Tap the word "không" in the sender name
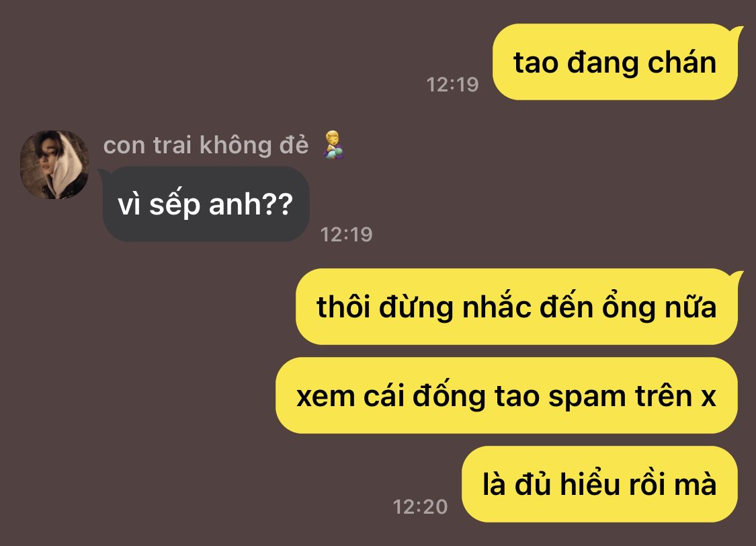 point(236,146)
